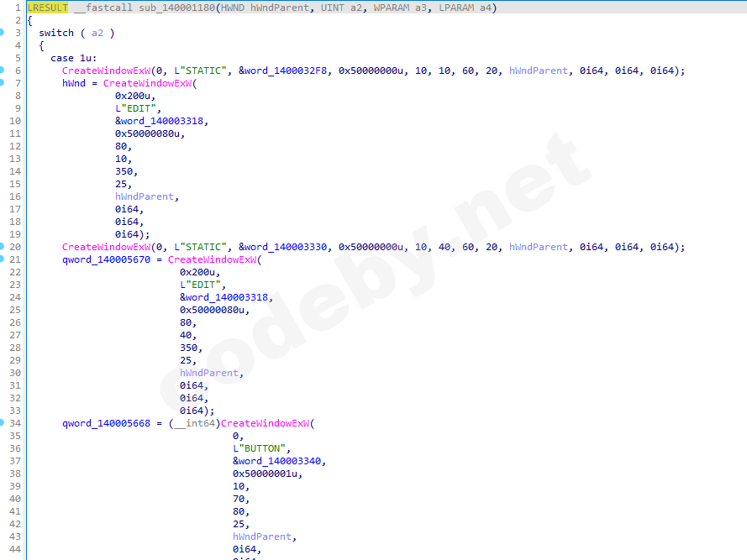Click L"EDIT" string on line 23
The image size is (747, 560).
point(200,285)
